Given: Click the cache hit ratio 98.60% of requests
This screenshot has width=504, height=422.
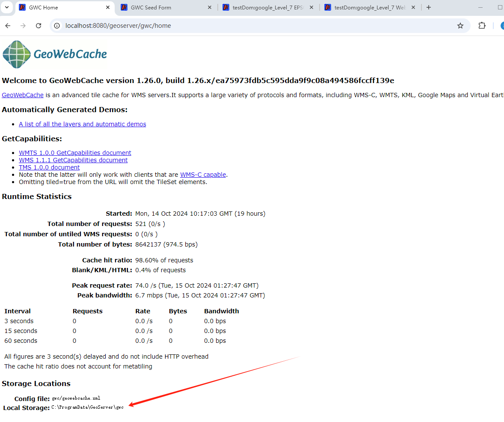Looking at the screenshot, I should (x=164, y=260).
